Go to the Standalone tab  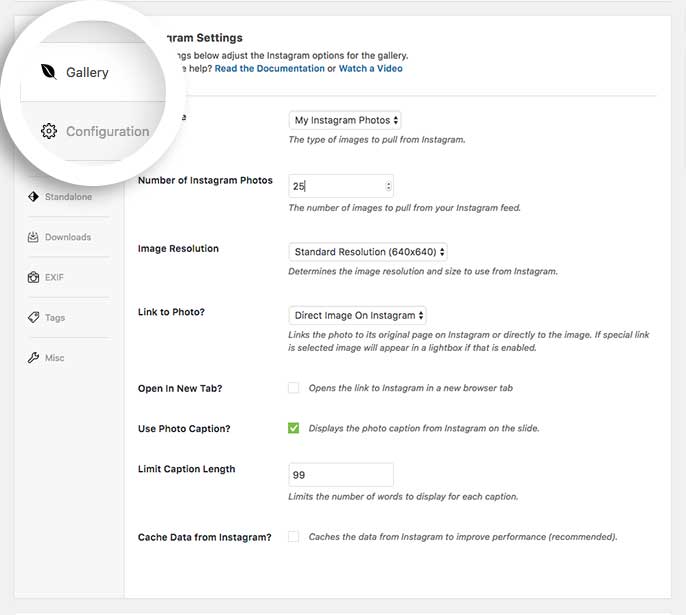tap(68, 197)
